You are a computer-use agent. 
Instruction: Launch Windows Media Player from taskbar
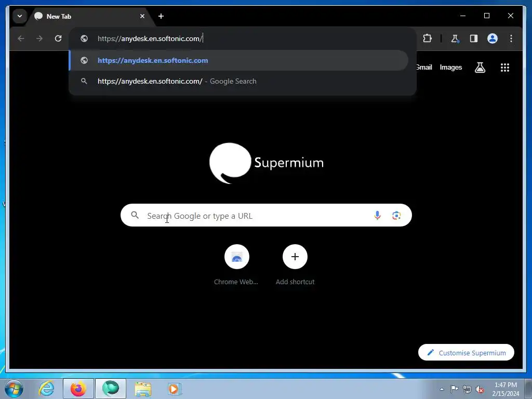175,389
